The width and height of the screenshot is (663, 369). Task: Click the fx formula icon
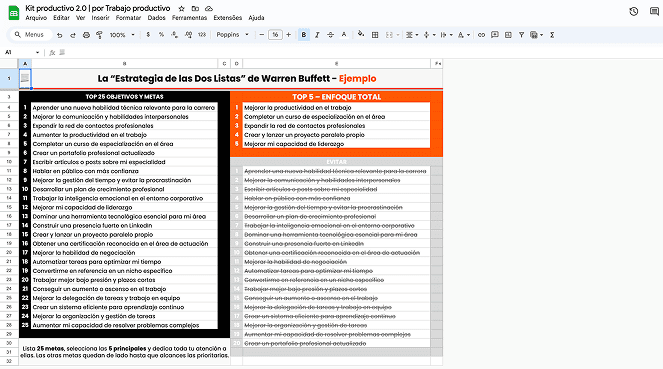pos(52,52)
